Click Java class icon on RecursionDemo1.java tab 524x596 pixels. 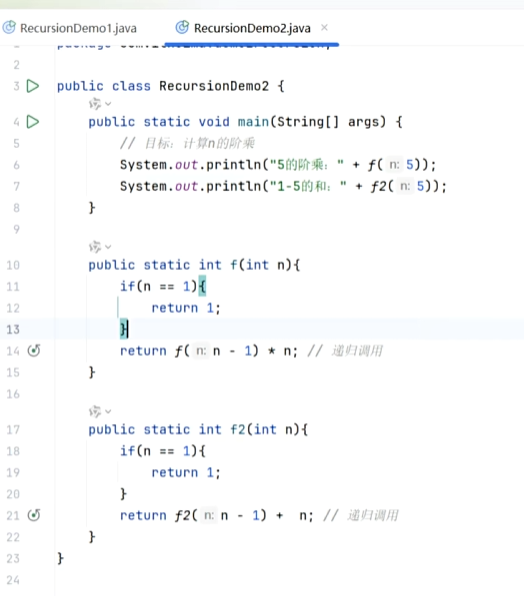pyautogui.click(x=9, y=28)
